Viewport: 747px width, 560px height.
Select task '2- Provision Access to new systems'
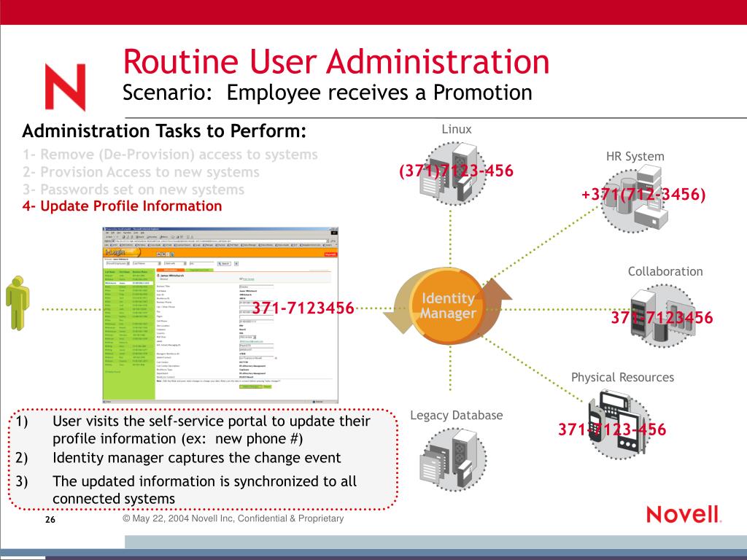point(141,172)
